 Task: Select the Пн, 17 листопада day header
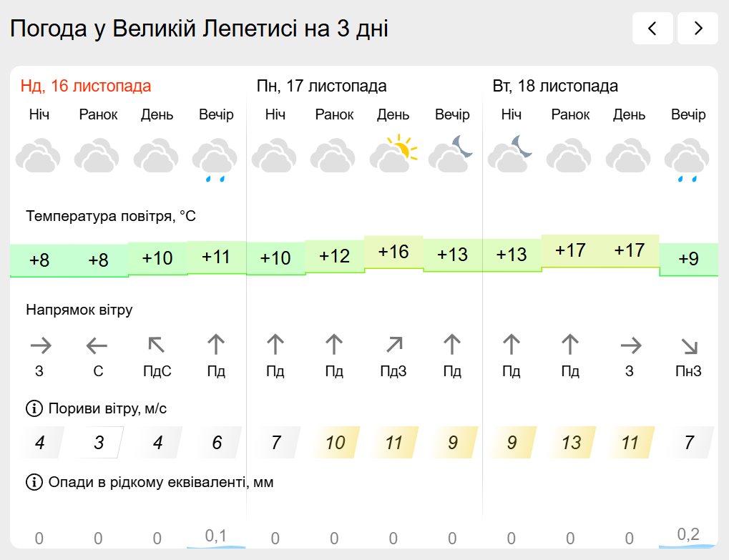[321, 87]
